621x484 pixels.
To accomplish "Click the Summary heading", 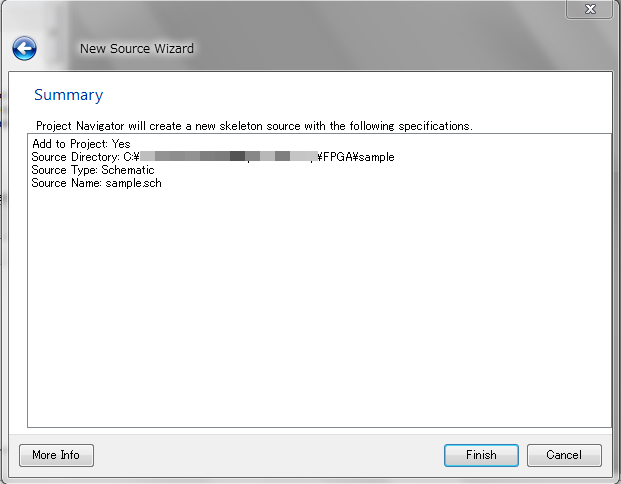I will [x=68, y=95].
